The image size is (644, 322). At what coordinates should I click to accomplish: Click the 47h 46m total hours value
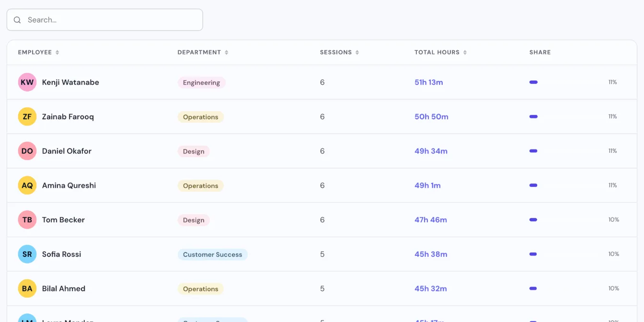[431, 220]
